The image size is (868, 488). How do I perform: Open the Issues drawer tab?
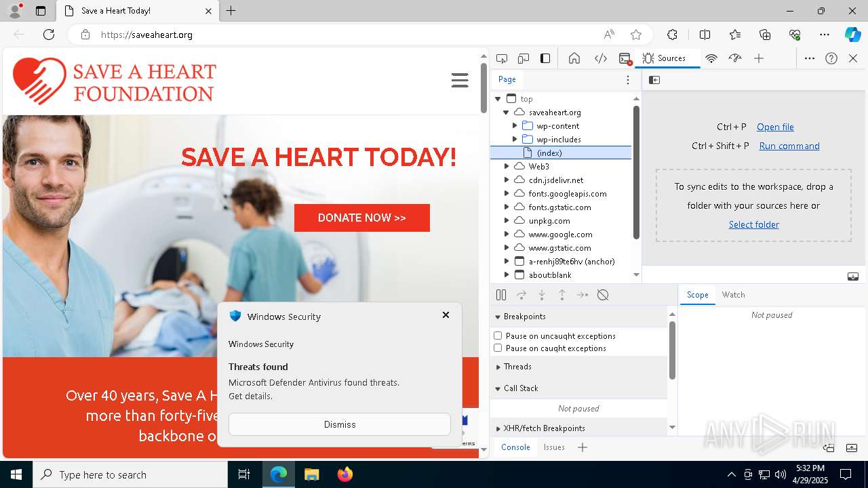click(554, 447)
